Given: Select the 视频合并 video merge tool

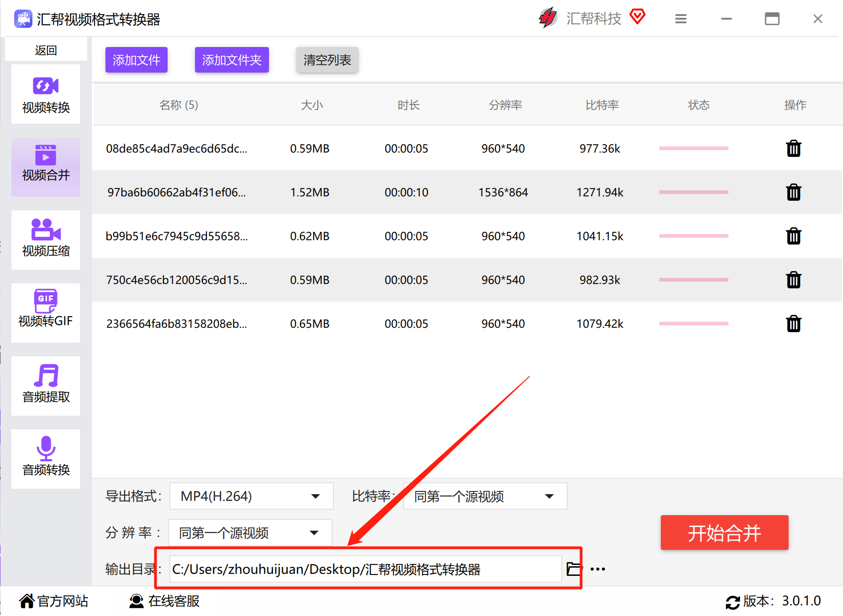Looking at the screenshot, I should 46,167.
